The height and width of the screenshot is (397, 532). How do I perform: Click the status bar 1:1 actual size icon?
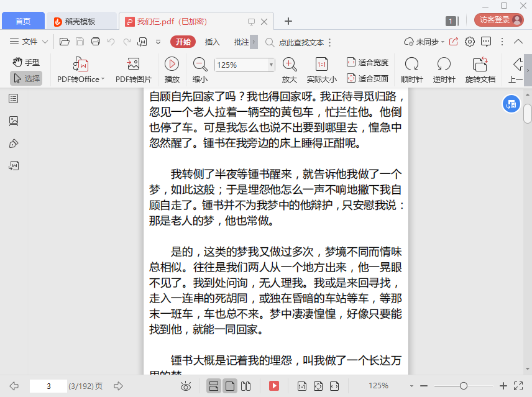pos(301,386)
